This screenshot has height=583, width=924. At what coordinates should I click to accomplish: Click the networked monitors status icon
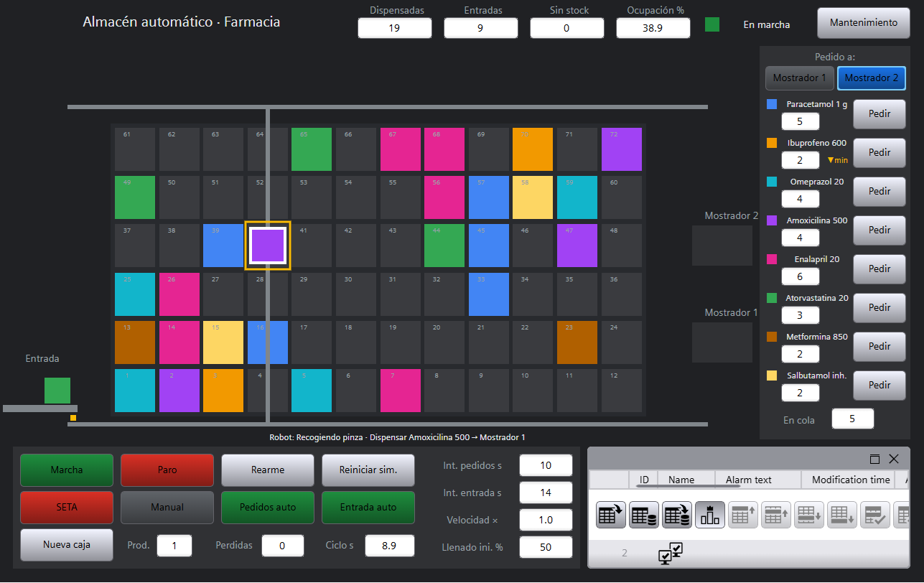tap(671, 553)
